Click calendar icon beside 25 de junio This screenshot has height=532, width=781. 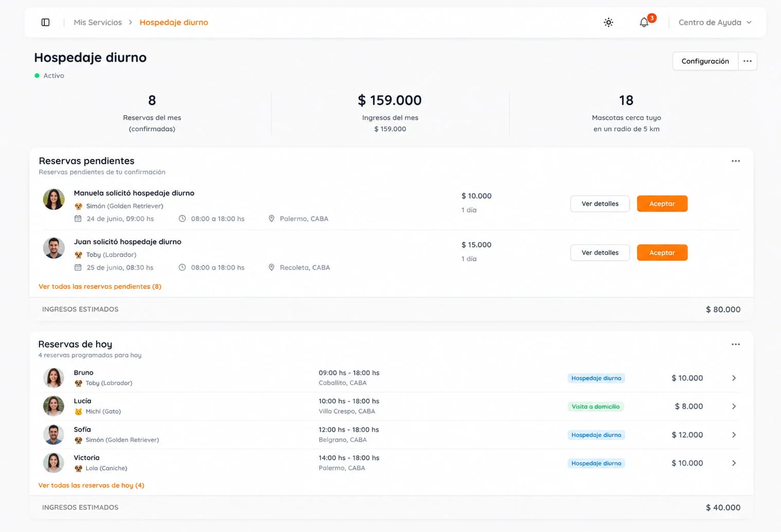click(78, 267)
